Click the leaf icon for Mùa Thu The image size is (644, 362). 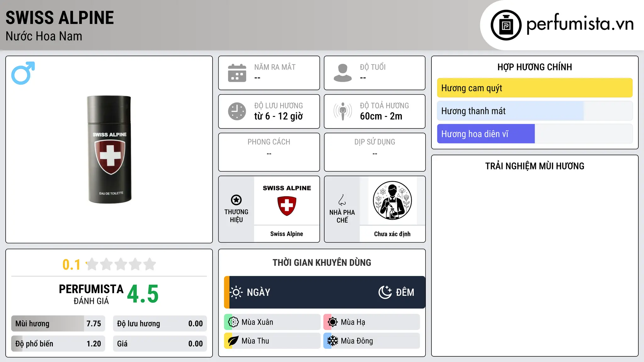pos(233,341)
